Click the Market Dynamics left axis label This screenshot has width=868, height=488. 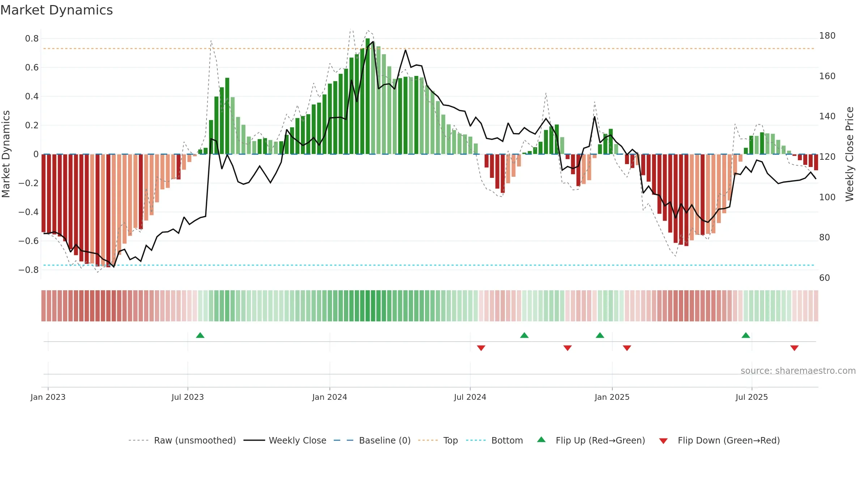(x=6, y=154)
